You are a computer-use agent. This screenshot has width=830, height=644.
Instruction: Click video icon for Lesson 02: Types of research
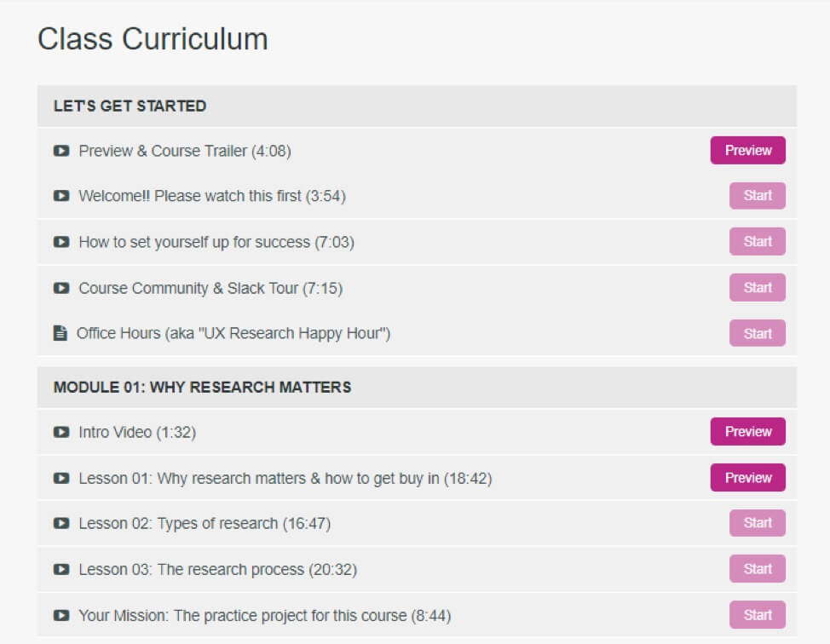pyautogui.click(x=61, y=523)
